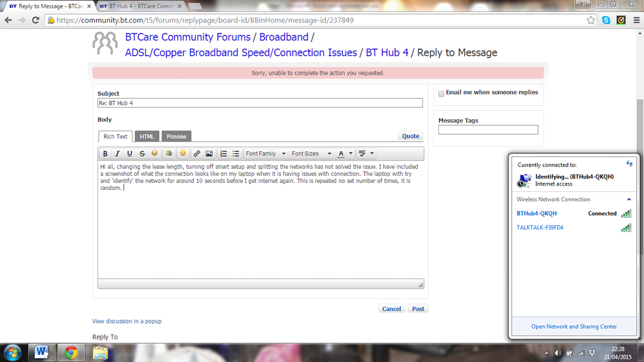The width and height of the screenshot is (644, 362).
Task: Click the Dropbox tray icon
Action: [x=592, y=353]
